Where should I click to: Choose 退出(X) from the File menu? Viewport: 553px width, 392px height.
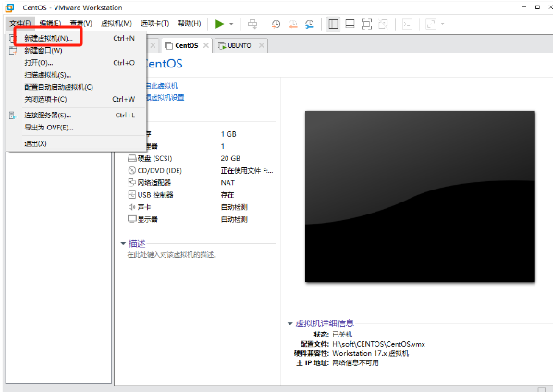tap(77, 144)
